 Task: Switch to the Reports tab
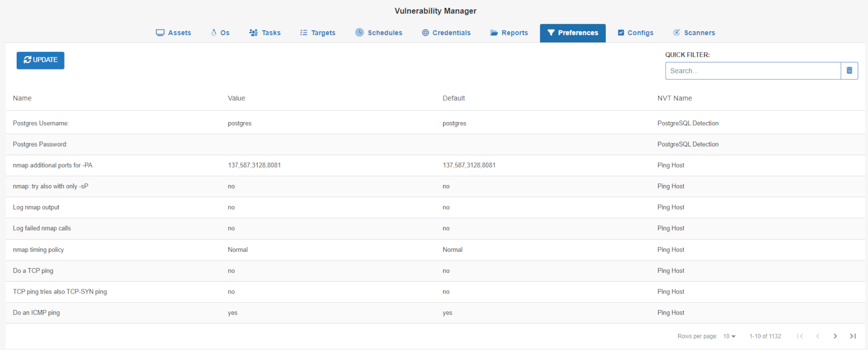point(509,33)
